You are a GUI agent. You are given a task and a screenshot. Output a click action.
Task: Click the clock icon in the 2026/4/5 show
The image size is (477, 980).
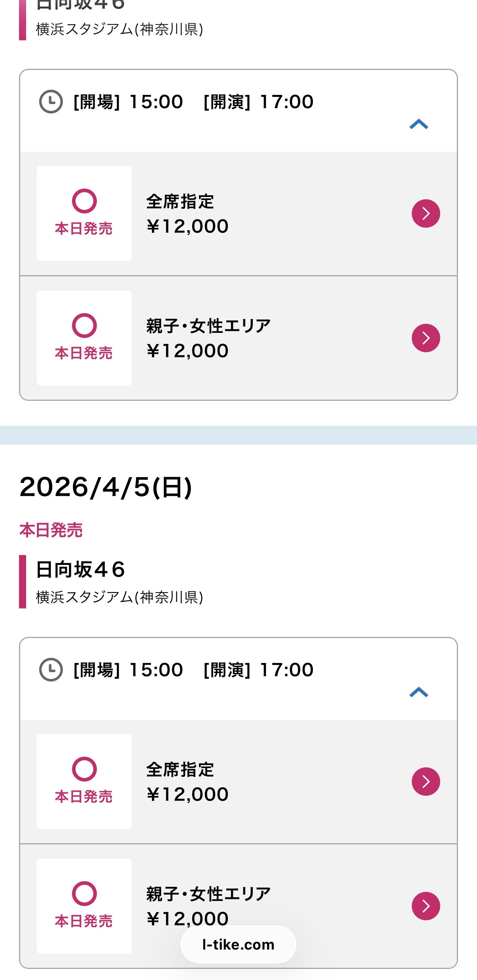point(51,670)
